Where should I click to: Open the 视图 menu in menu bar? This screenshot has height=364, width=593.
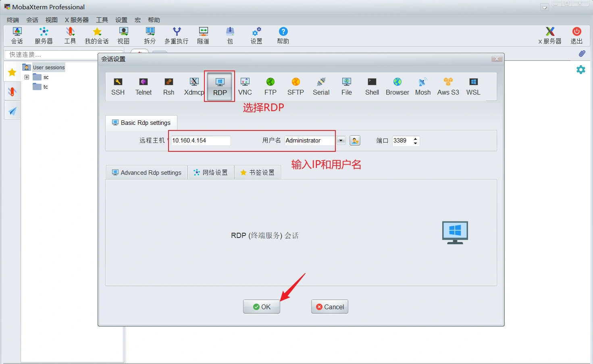(52, 20)
